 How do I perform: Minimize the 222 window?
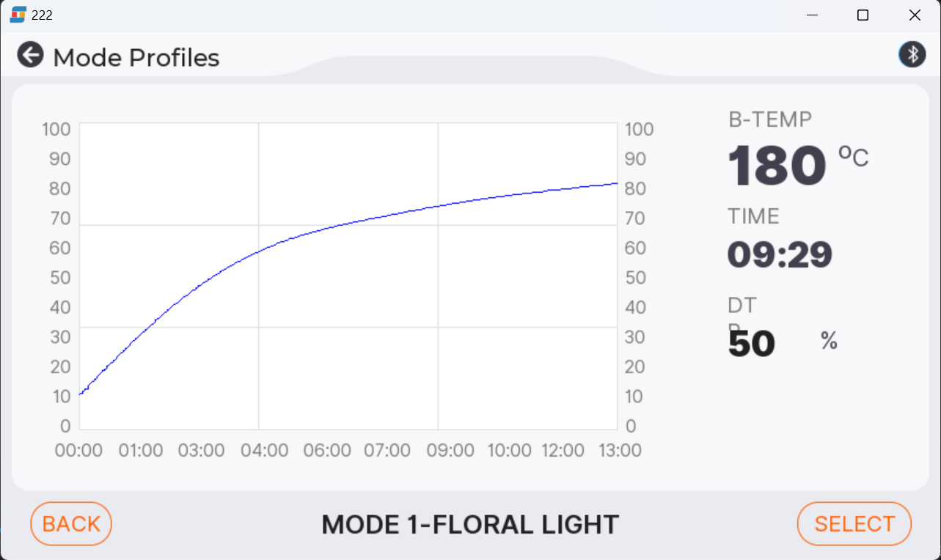[x=812, y=15]
